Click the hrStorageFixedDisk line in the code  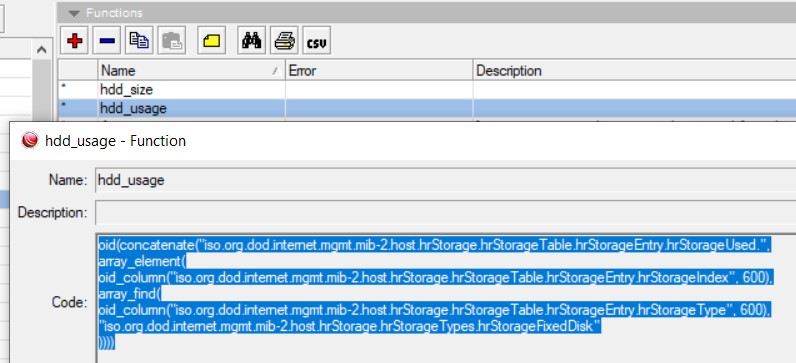pos(350,326)
